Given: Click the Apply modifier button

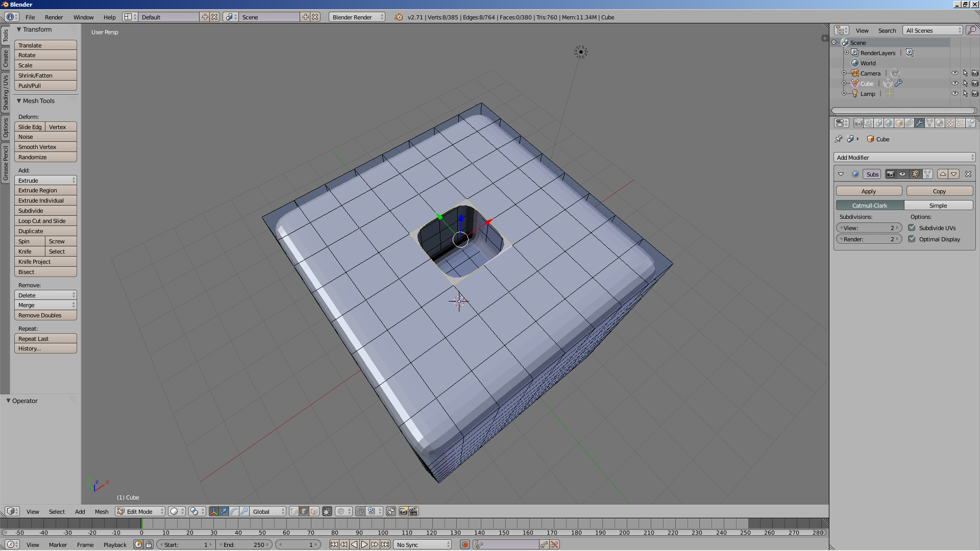Looking at the screenshot, I should coord(869,191).
